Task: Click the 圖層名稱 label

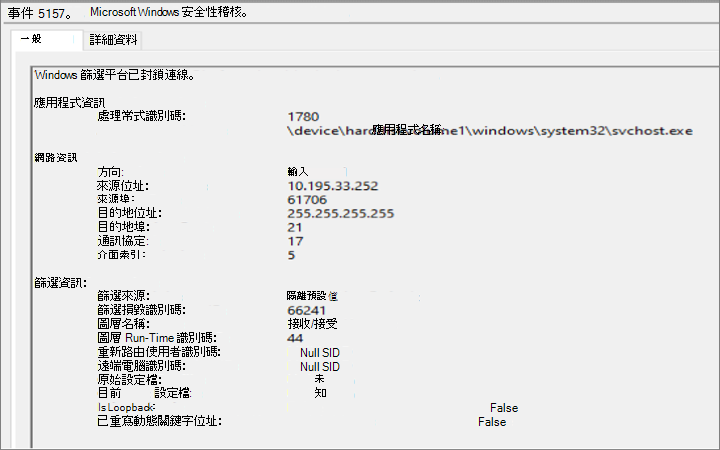Action: pyautogui.click(x=124, y=324)
